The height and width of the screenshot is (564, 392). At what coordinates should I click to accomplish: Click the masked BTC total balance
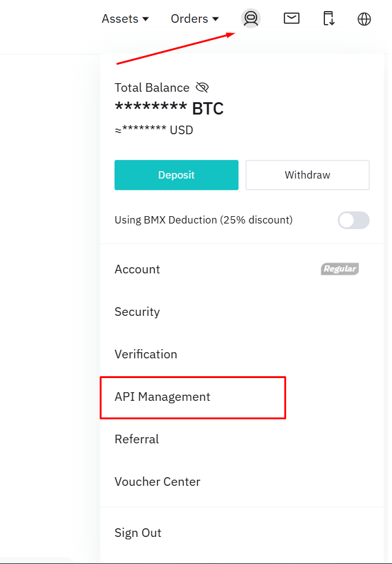(x=169, y=109)
